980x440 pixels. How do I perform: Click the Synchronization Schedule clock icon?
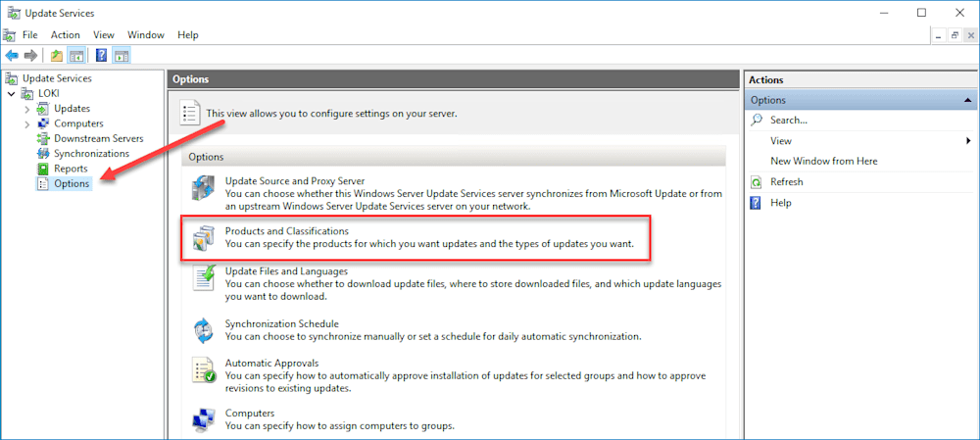tap(204, 330)
